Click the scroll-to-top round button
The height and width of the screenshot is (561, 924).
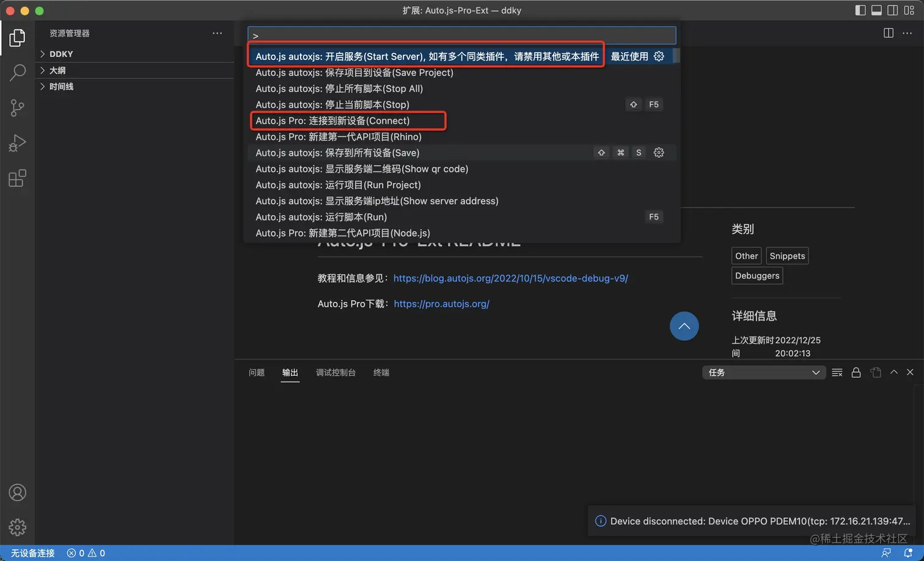coord(684,326)
